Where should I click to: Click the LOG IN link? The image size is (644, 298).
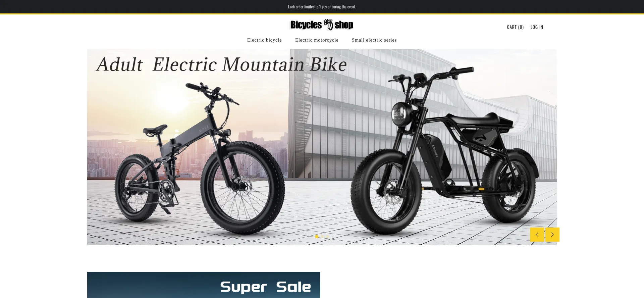click(x=537, y=27)
